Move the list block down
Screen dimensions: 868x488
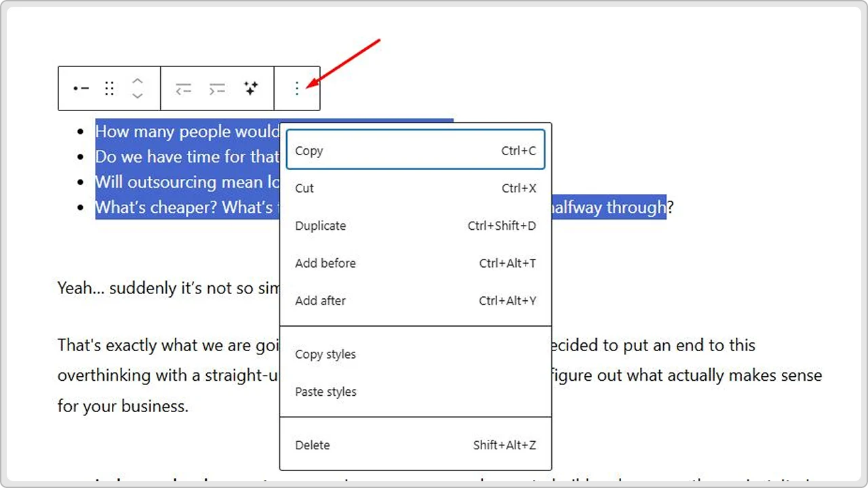[138, 96]
